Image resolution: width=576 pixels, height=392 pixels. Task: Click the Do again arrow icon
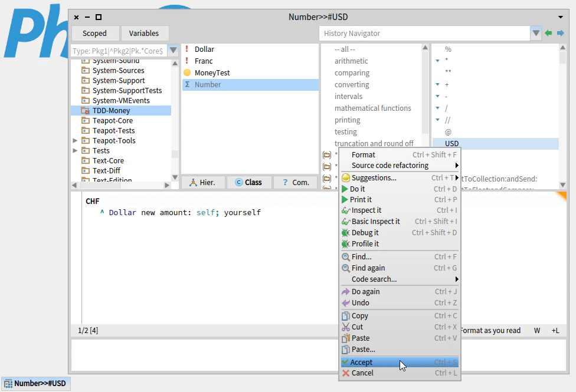pyautogui.click(x=346, y=292)
